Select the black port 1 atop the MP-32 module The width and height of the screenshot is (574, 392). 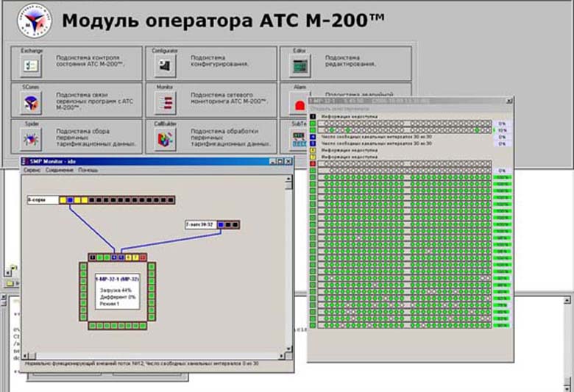pyautogui.click(x=93, y=257)
